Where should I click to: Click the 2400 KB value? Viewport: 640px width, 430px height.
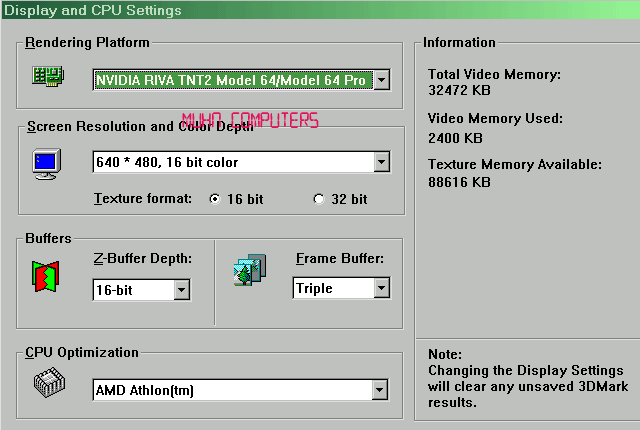click(455, 138)
